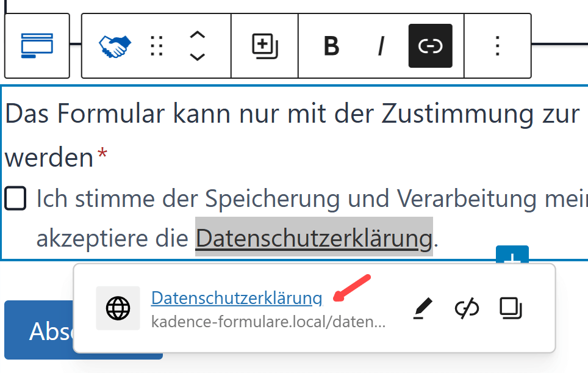588x373 pixels.
Task: Click the highlighted Datenschutzerklärung text in the label
Action: [314, 239]
